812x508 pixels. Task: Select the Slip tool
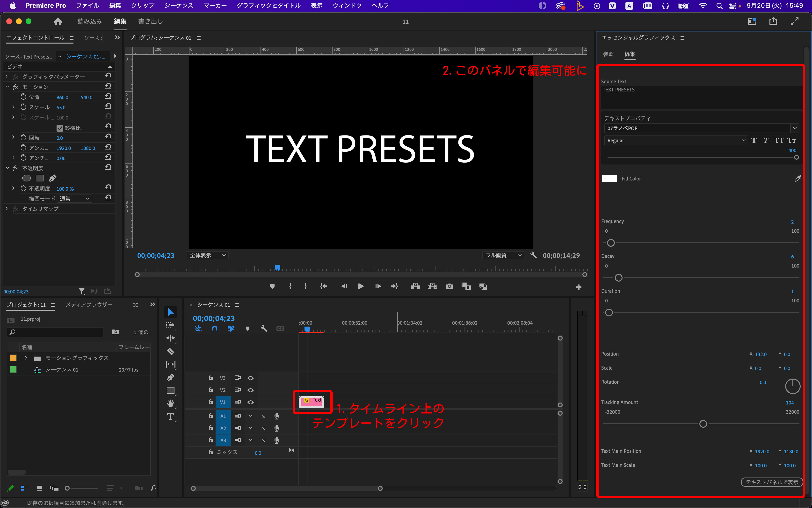click(x=170, y=364)
